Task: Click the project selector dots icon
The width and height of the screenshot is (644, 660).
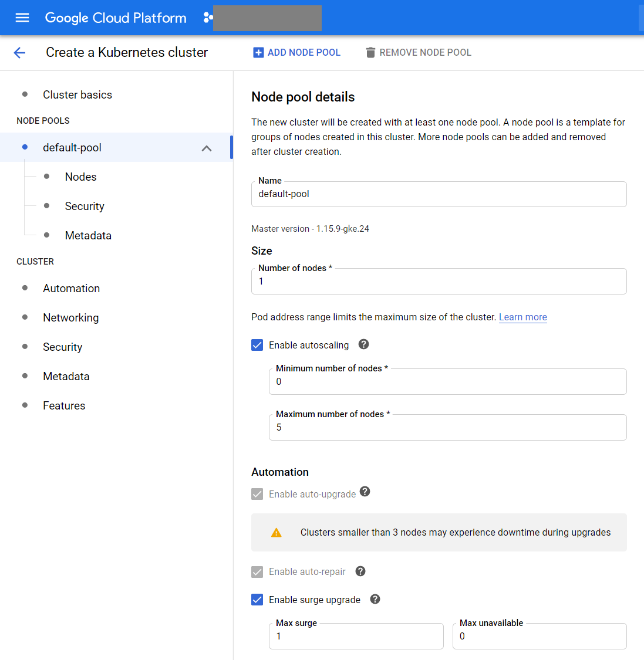Action: click(208, 18)
